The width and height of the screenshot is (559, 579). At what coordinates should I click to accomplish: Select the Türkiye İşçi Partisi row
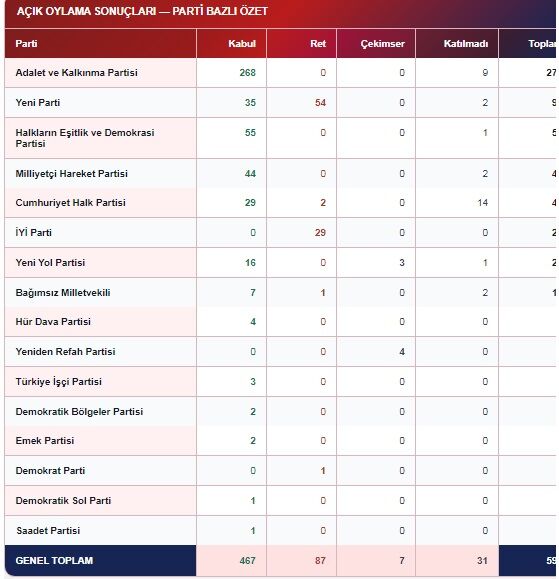[x=280, y=382]
